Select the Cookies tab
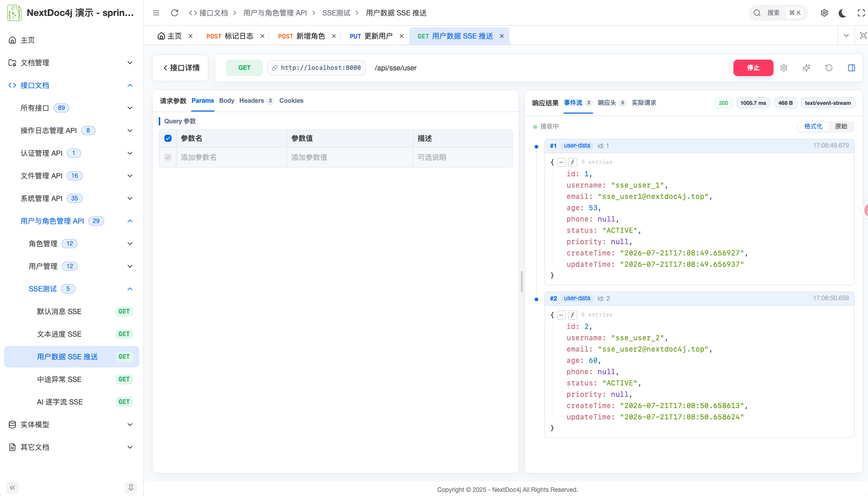The height and width of the screenshot is (496, 868). pyautogui.click(x=291, y=101)
